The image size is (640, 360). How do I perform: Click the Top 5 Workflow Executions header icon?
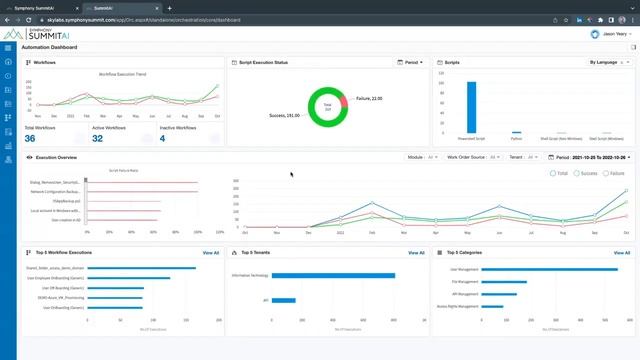click(x=29, y=253)
